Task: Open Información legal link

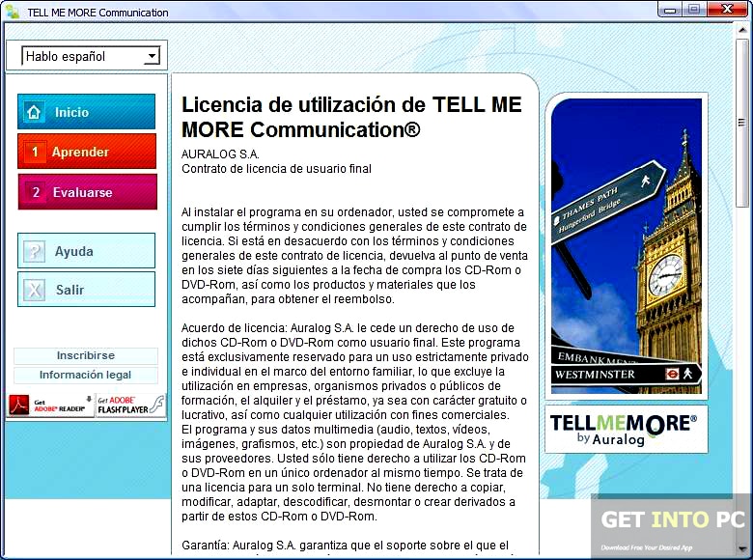Action: [86, 375]
